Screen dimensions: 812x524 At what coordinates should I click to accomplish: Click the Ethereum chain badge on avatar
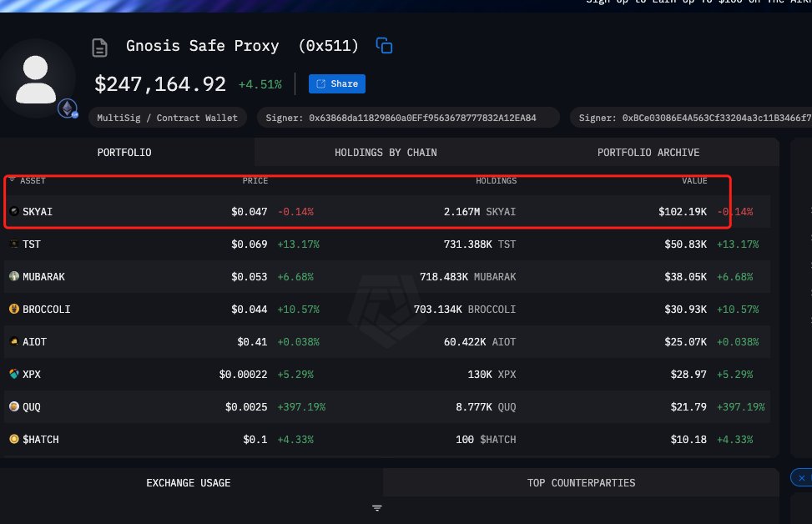68,108
